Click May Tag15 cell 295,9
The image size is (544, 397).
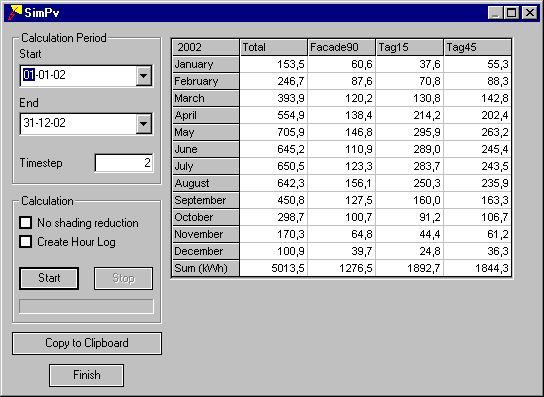pyautogui.click(x=409, y=132)
